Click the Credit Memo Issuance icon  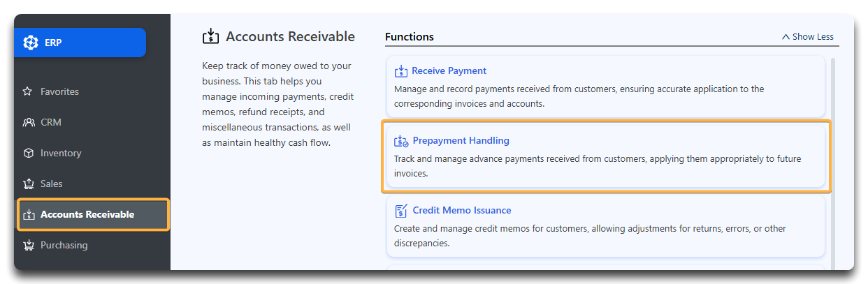coord(401,211)
